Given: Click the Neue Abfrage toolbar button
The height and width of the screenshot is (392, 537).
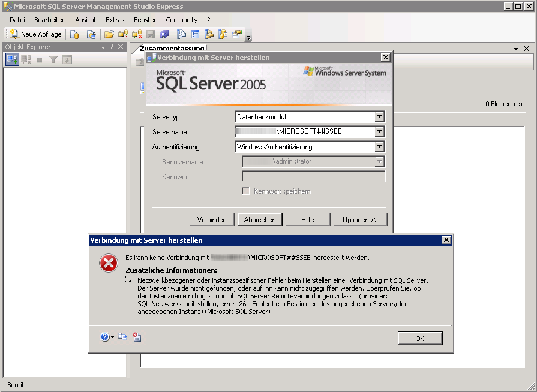Looking at the screenshot, I should coord(36,34).
